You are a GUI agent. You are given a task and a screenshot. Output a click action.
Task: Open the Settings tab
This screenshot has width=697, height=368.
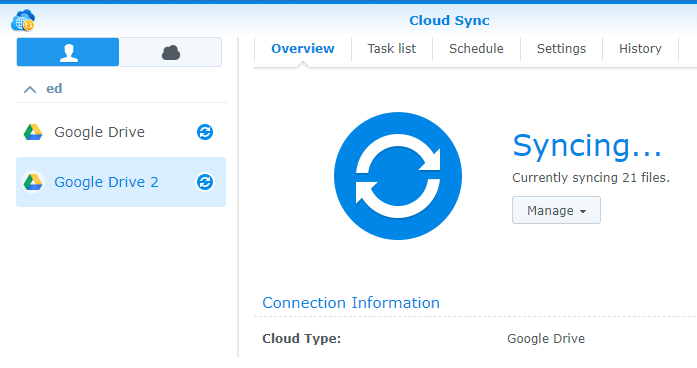click(561, 48)
